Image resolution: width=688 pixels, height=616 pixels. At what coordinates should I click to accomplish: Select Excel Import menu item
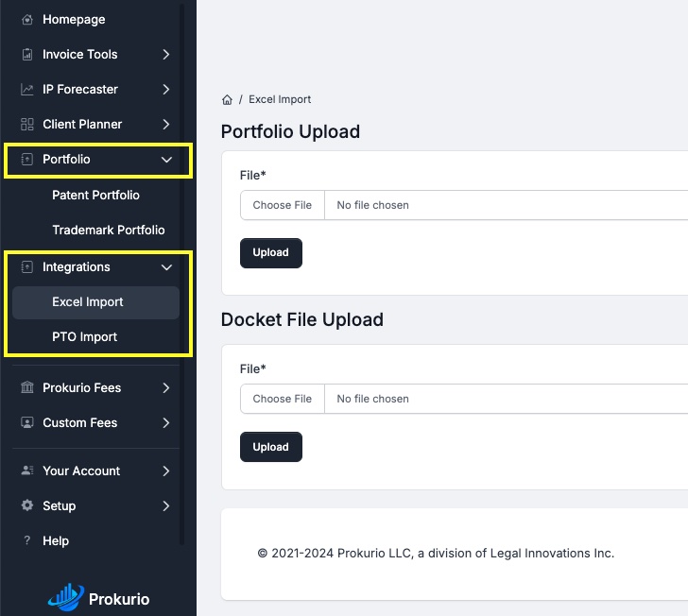coord(95,302)
